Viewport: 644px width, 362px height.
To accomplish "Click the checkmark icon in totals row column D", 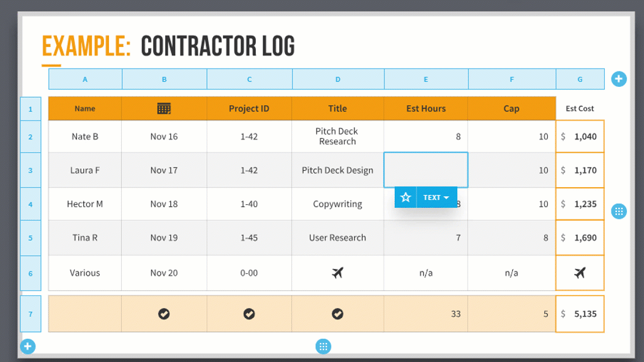I will coord(337,314).
